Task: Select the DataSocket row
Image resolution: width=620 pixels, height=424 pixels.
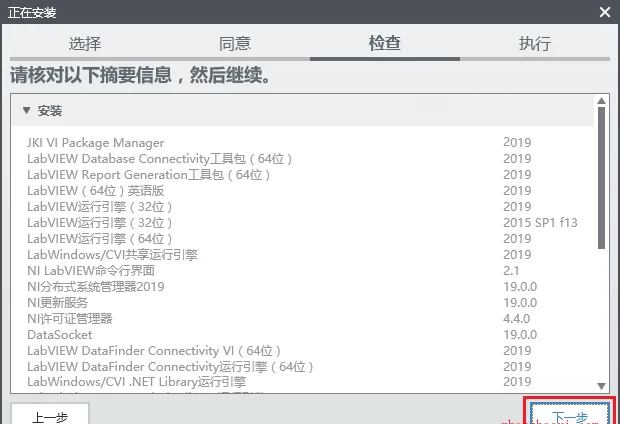Action: [x=302, y=335]
